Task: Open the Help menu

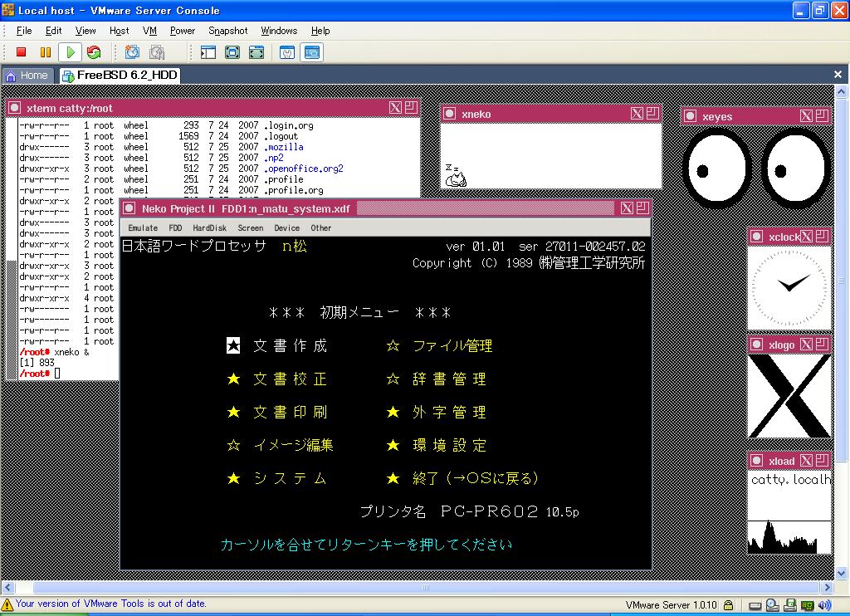Action: 320,31
